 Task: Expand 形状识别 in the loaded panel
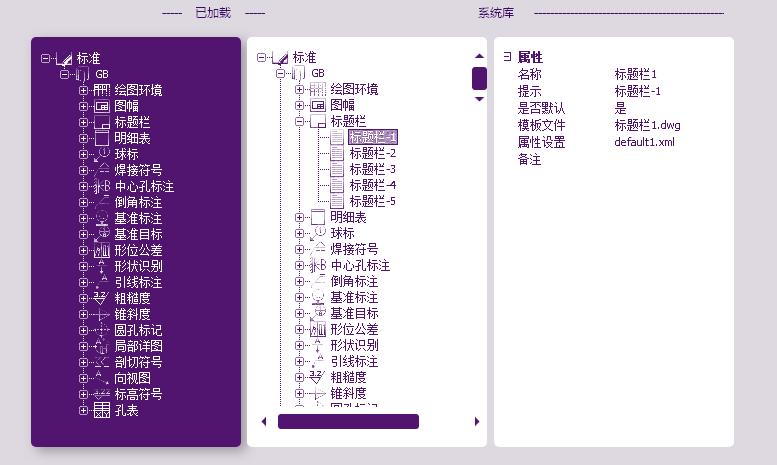coord(83,266)
